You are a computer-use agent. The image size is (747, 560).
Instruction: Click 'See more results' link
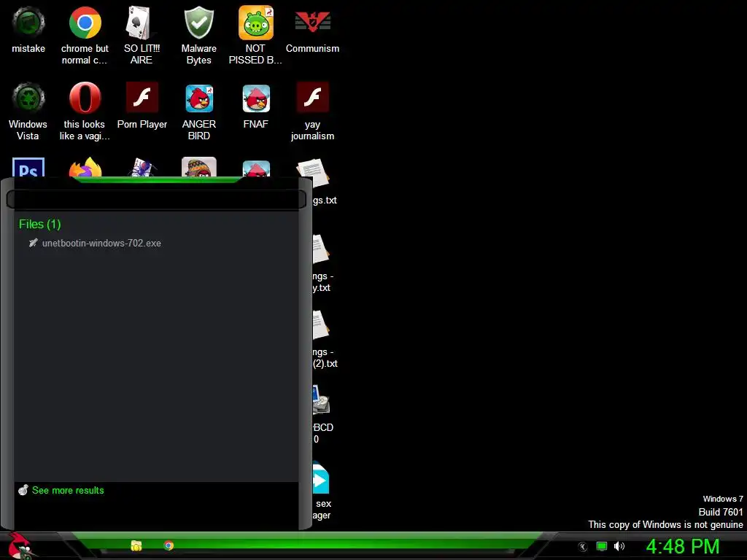pos(68,491)
